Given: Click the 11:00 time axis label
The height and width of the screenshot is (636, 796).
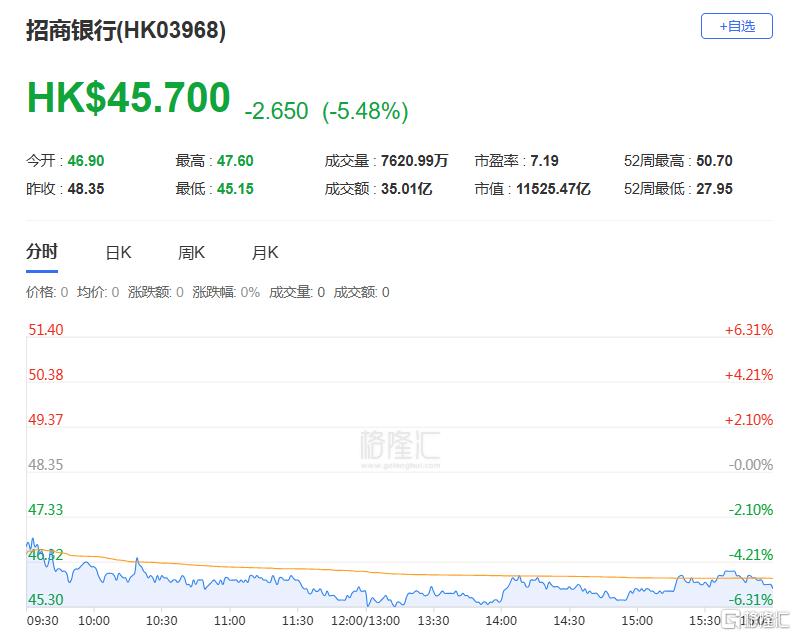Looking at the screenshot, I should 229,621.
